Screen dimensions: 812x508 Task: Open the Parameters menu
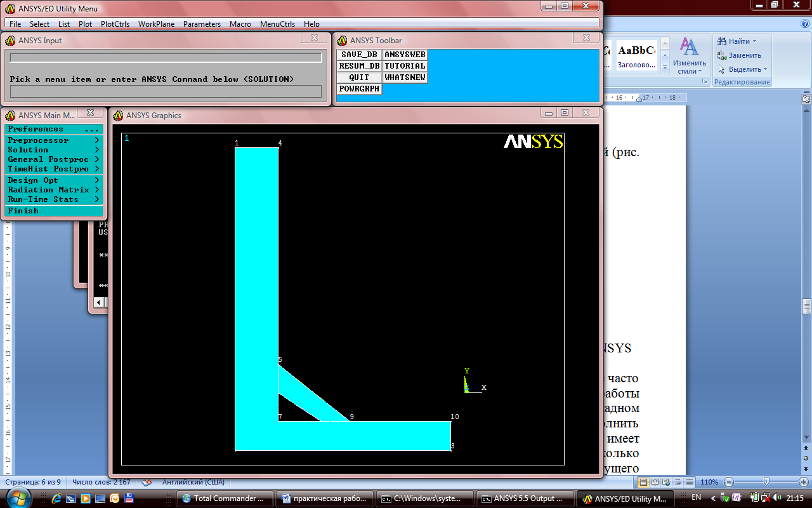click(x=202, y=24)
